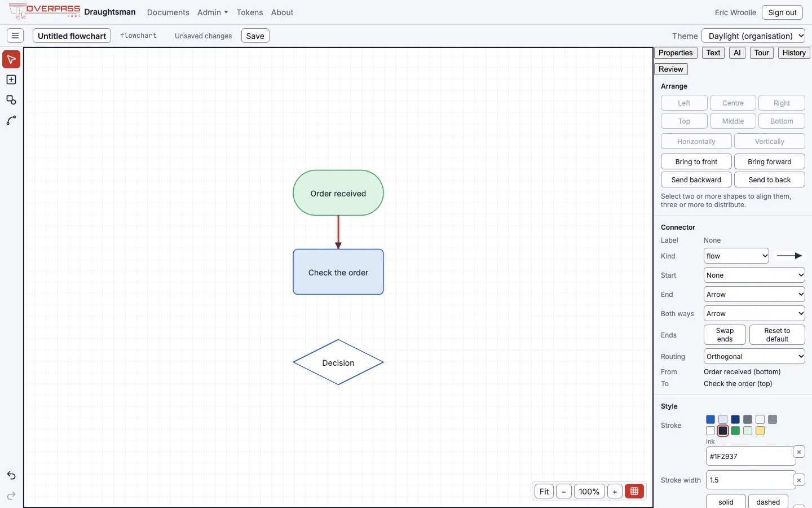The height and width of the screenshot is (508, 812).
Task: Switch to the Text tab
Action: tap(713, 52)
